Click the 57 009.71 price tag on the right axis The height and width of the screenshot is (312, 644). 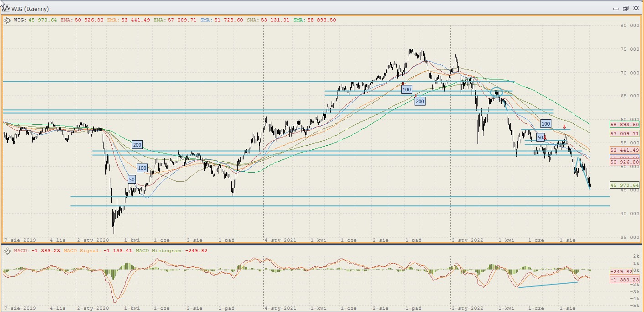tap(624, 133)
